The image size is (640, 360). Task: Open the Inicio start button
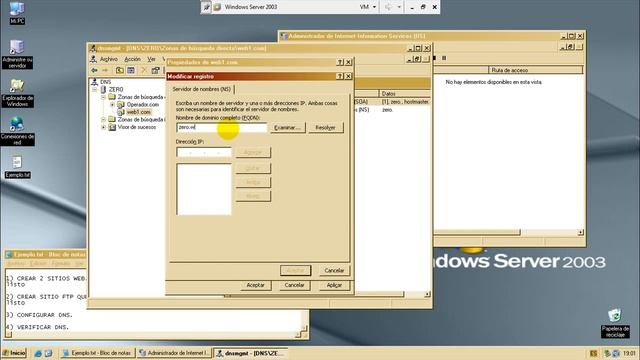(x=14, y=353)
